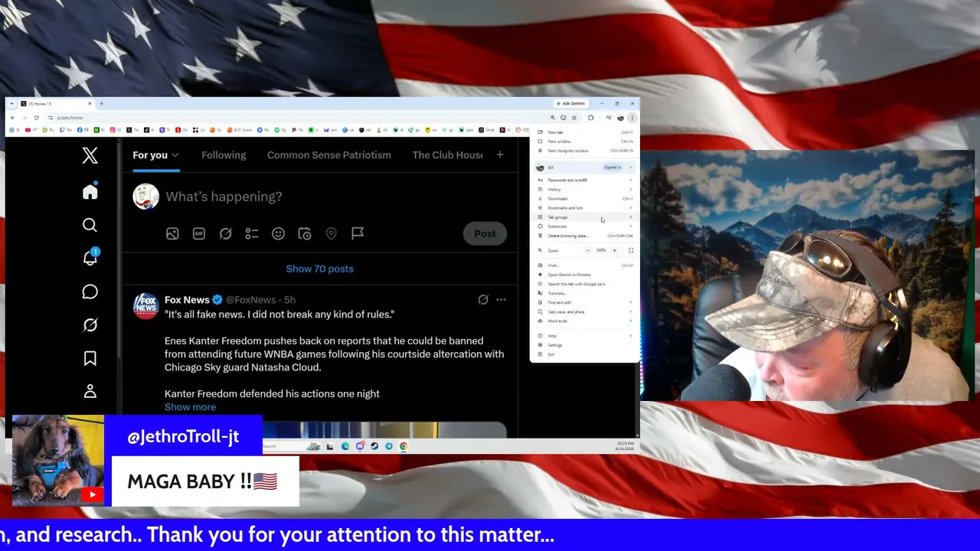Click the flag icon in the composer toolbar
Viewport: 980px width, 551px height.
pos(358,233)
